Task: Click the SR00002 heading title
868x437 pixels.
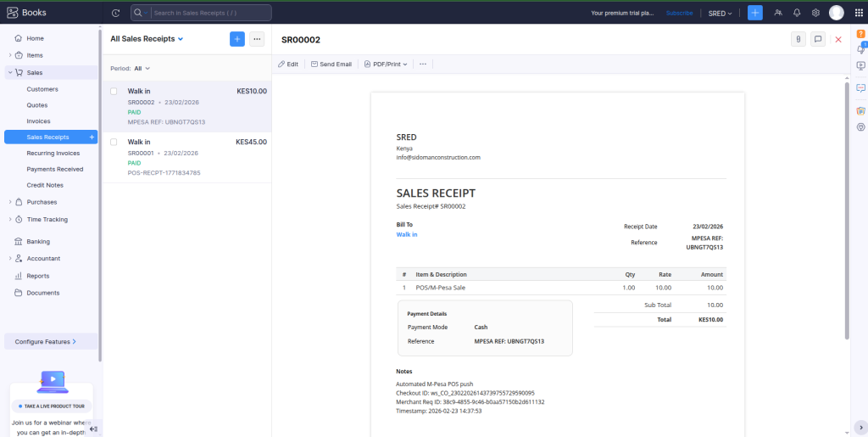Action: (x=301, y=40)
